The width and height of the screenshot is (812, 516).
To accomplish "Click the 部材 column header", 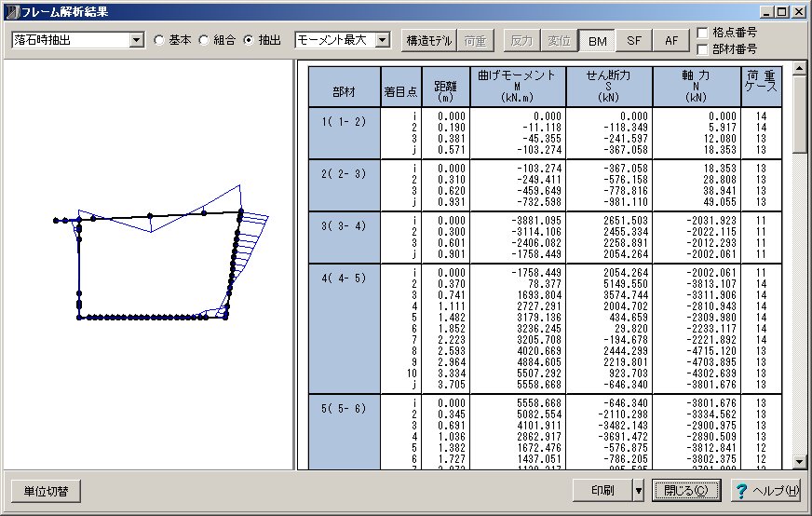I will tap(345, 87).
